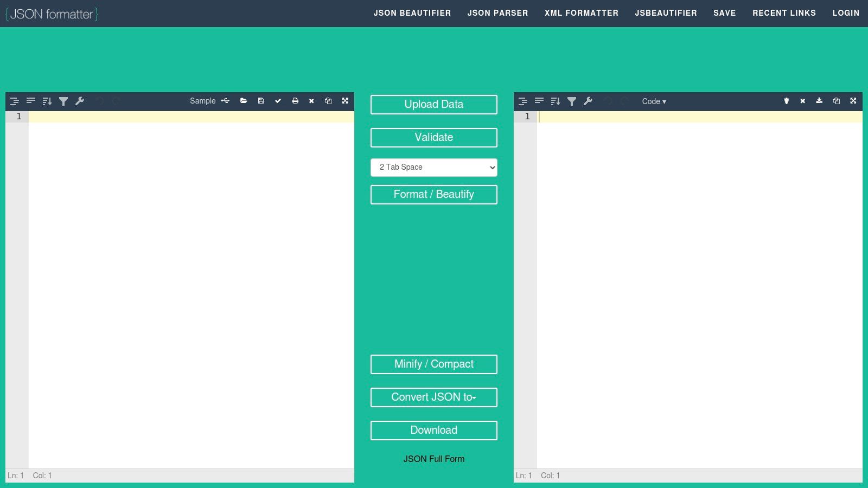868x488 pixels.
Task: Open the sort icon in left editor
Action: [x=47, y=101]
